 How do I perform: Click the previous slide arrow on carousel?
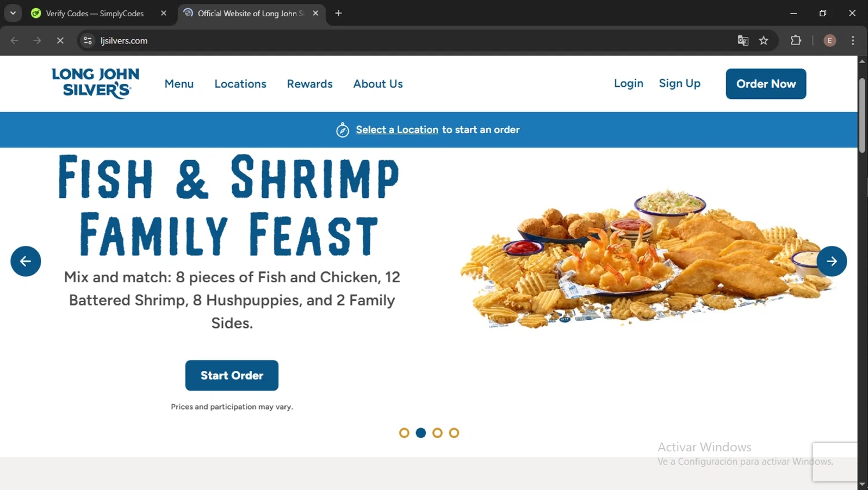pyautogui.click(x=25, y=261)
